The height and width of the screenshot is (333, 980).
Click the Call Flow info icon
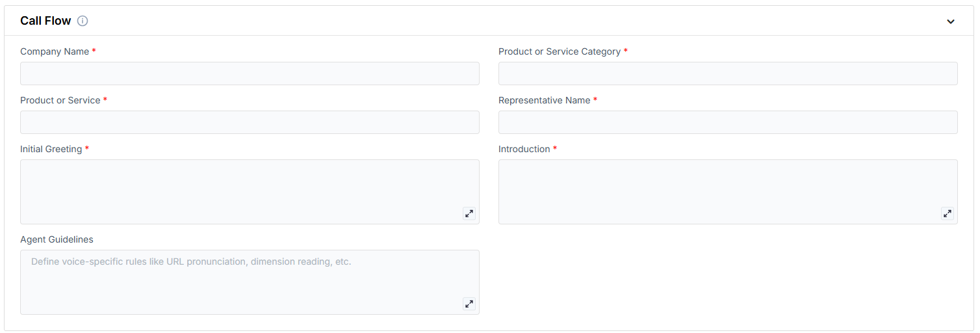pos(83,21)
